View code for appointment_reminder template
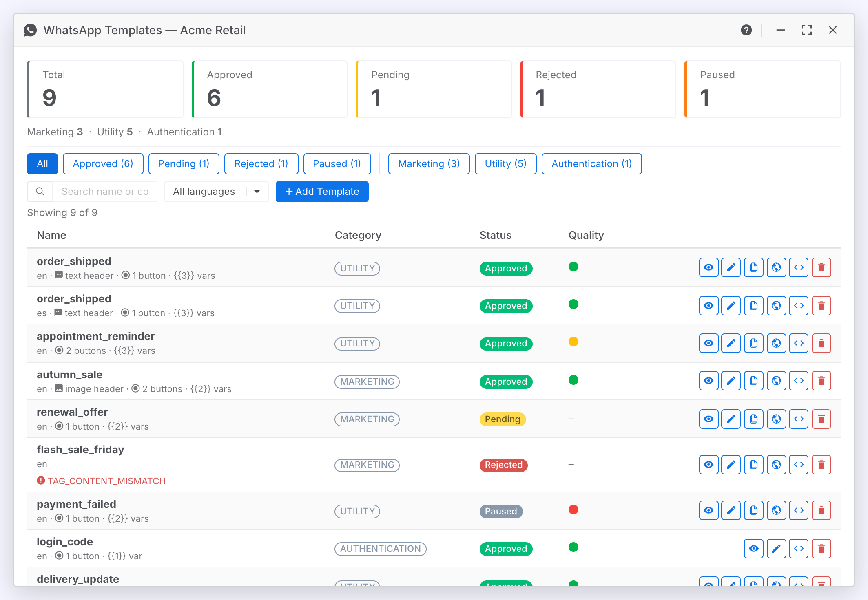This screenshot has height=600, width=868. (x=799, y=343)
